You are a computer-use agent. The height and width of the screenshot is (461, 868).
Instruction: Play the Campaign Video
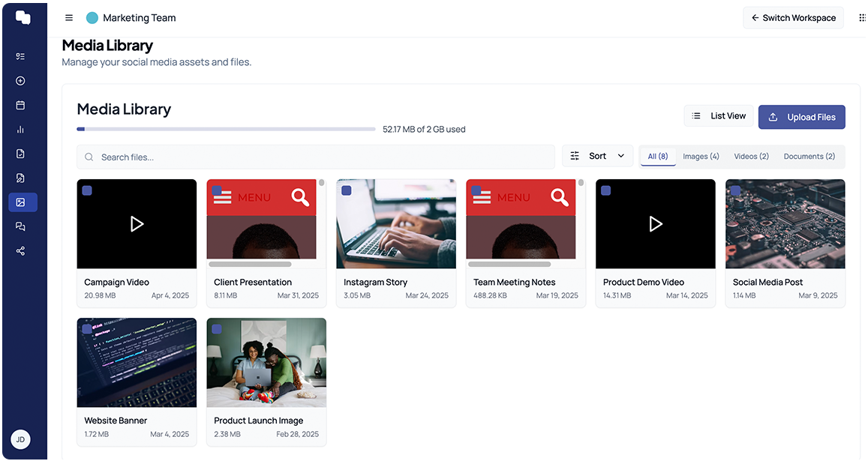(137, 224)
